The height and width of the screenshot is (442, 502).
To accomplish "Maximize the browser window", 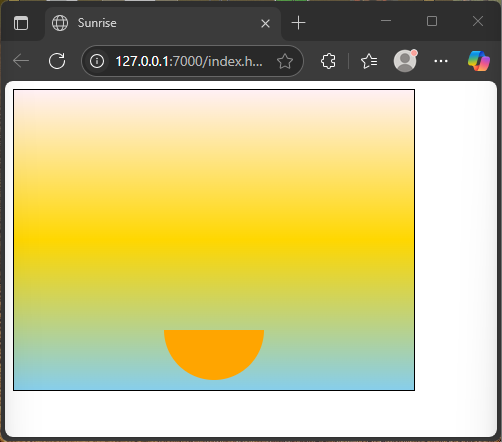I will point(432,21).
